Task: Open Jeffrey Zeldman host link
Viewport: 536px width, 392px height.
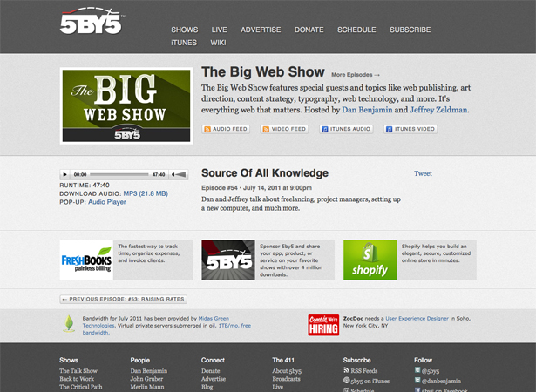Action: 438,110
